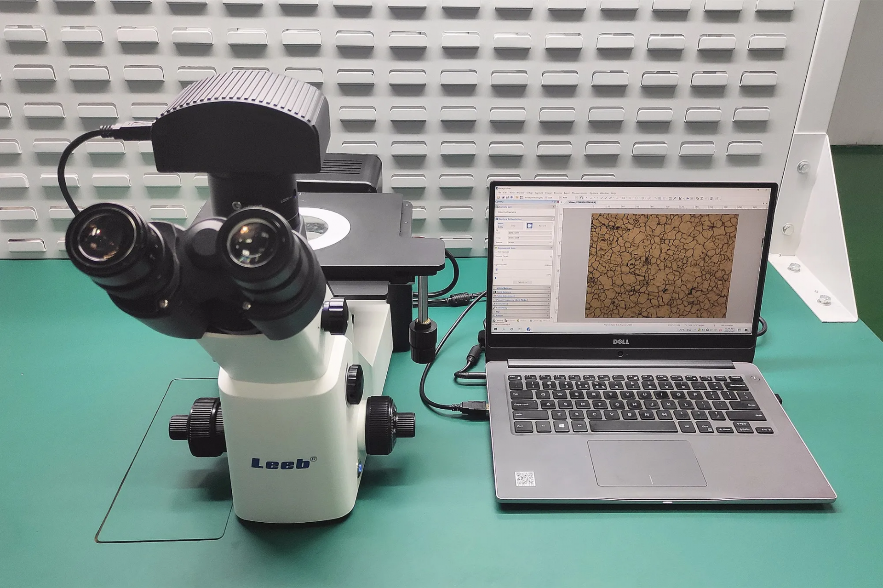
Task: Select the hand pan tool in toolbar
Action: point(581,198)
